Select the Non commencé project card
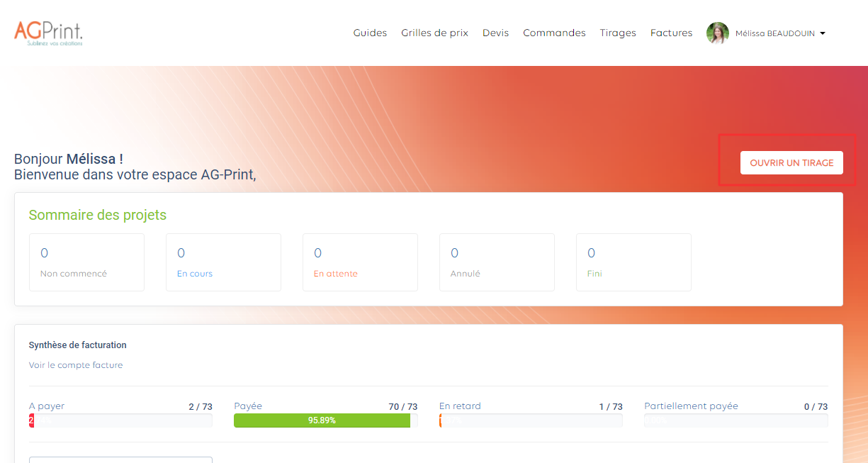The height and width of the screenshot is (463, 868). coord(86,262)
